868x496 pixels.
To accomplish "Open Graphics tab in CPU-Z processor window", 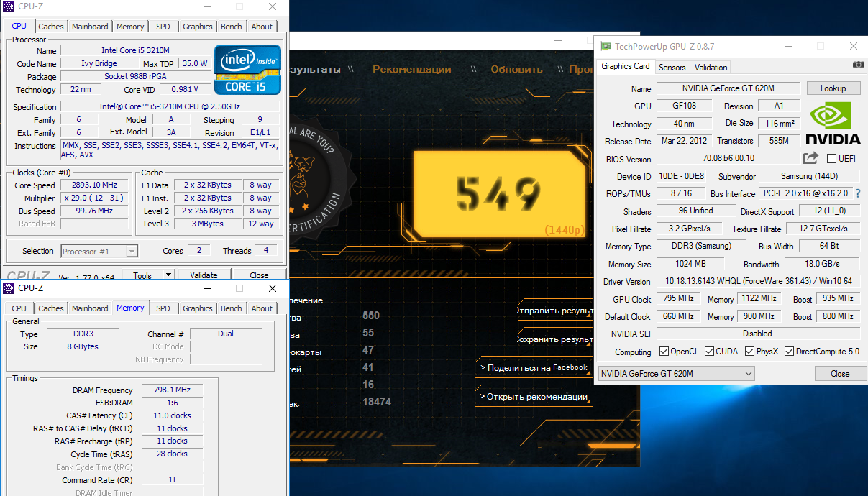I will pyautogui.click(x=198, y=27).
